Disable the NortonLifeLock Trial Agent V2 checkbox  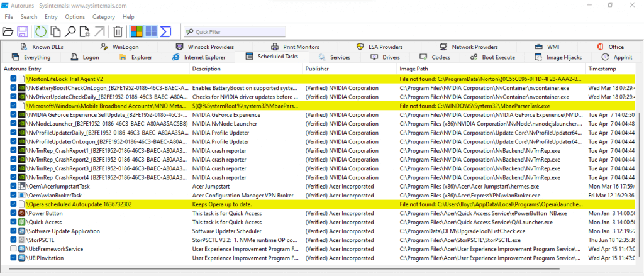(14, 79)
